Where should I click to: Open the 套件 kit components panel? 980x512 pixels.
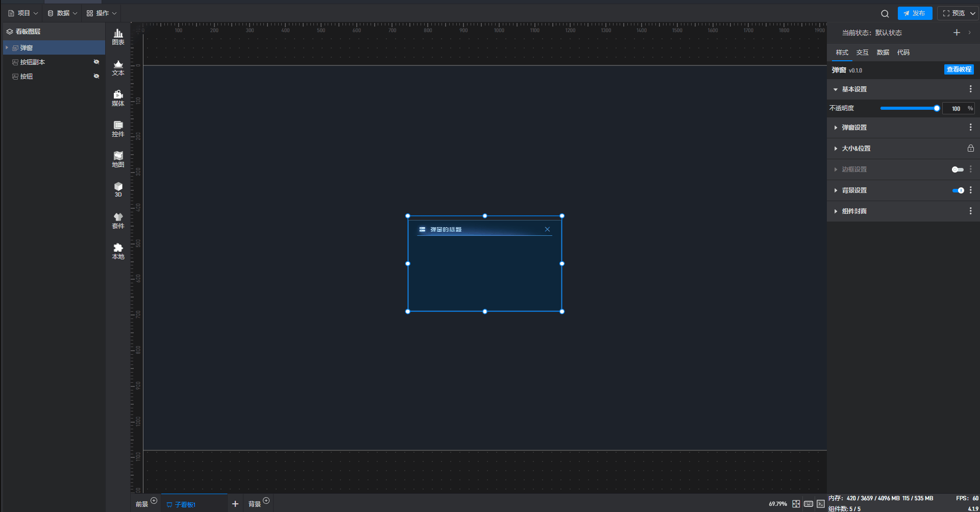tap(118, 221)
